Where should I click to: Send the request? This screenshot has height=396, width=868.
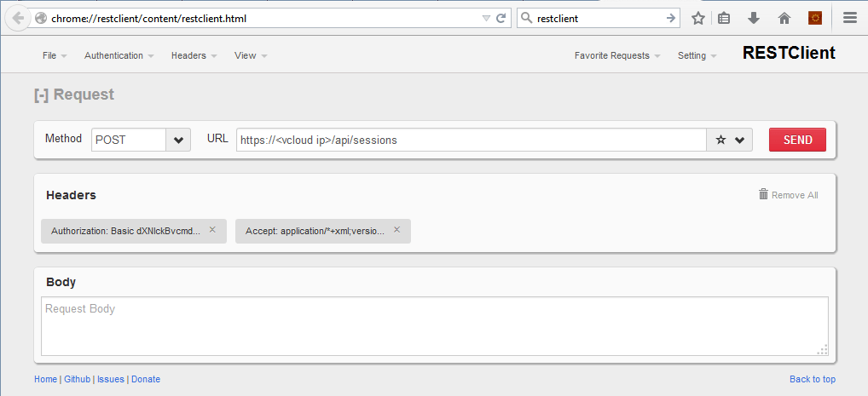(x=797, y=140)
